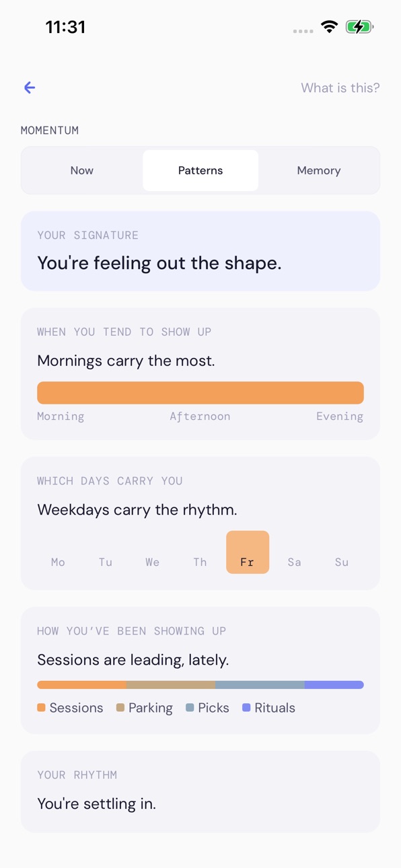Tap the gray-blue Picks legend square
401x868 pixels.
pos(190,708)
